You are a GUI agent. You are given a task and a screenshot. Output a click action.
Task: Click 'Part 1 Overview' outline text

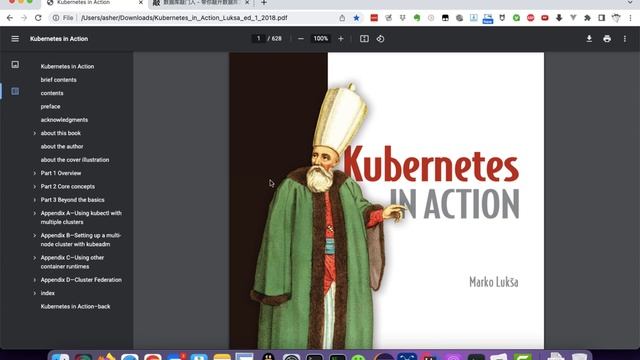click(x=61, y=173)
